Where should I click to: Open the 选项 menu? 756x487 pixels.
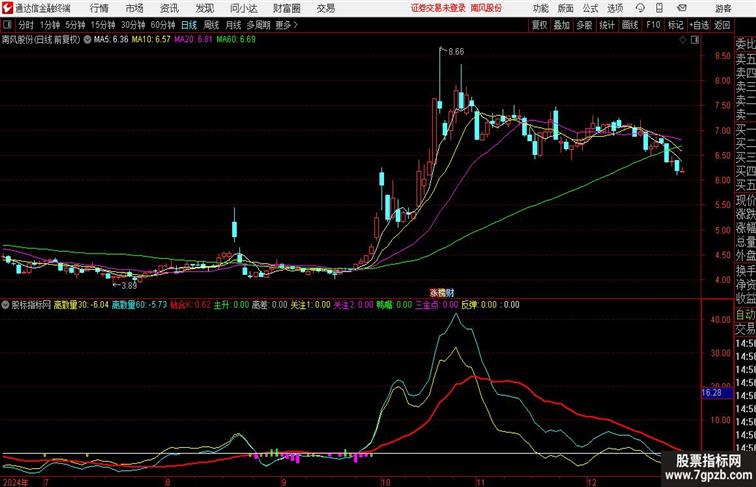click(x=615, y=8)
